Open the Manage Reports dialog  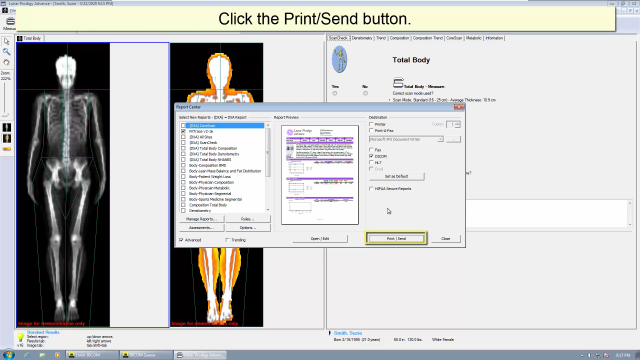click(202, 219)
